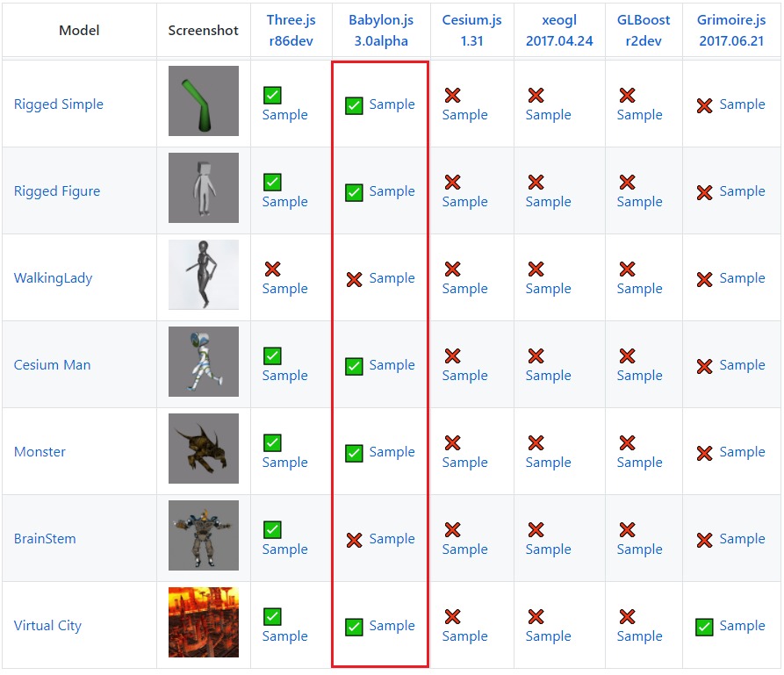
Task: Click the BrainStem robot screenshot thumbnail
Action: (x=204, y=535)
